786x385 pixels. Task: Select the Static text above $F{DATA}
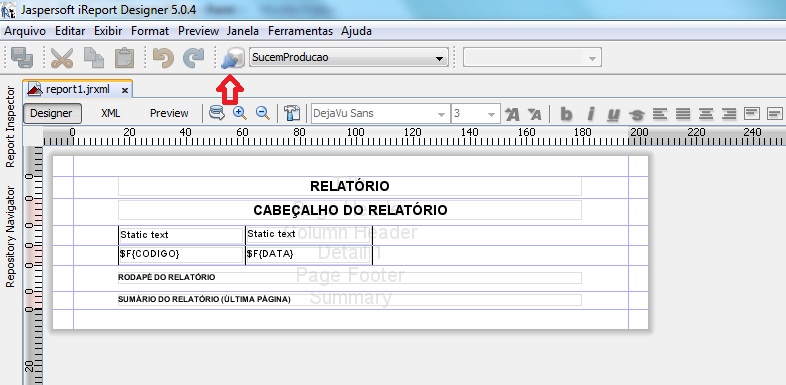tap(308, 235)
